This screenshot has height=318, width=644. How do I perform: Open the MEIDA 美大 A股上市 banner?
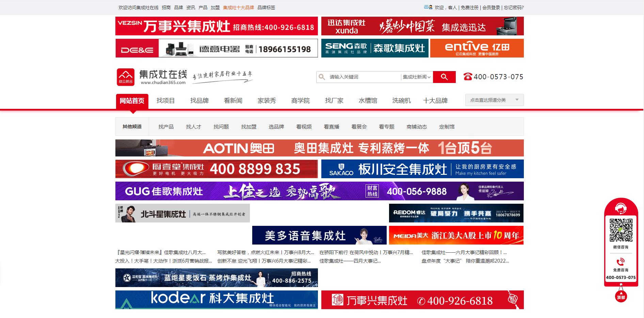456,235
